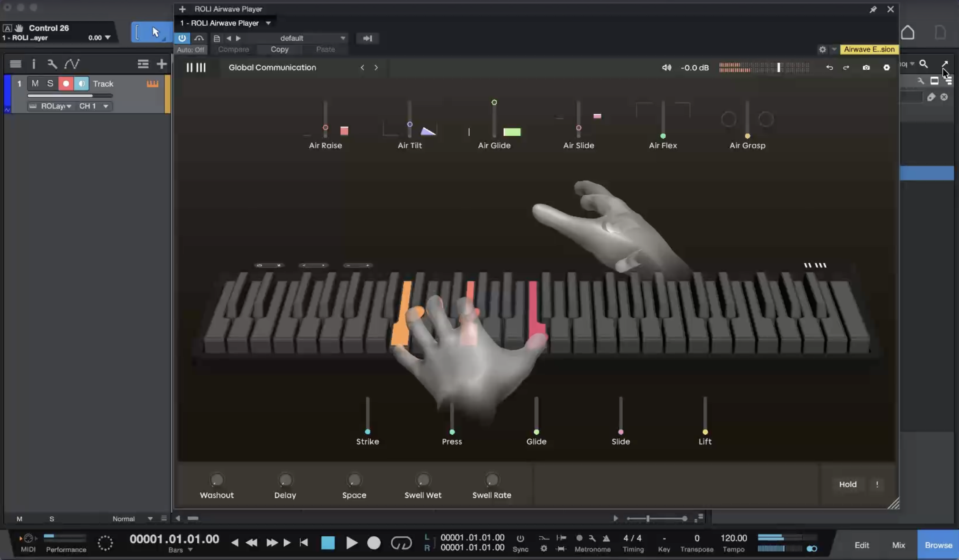Click the speaker volume icon

point(666,67)
